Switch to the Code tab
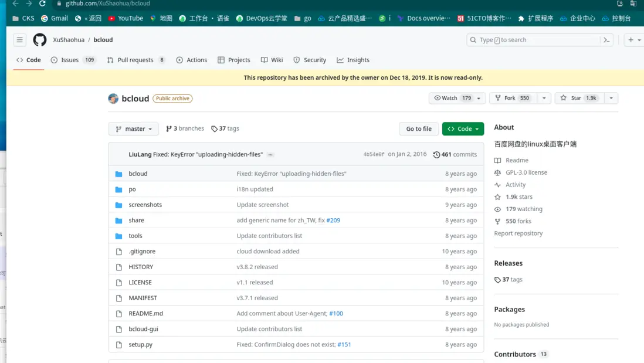This screenshot has width=644, height=363. [x=29, y=60]
